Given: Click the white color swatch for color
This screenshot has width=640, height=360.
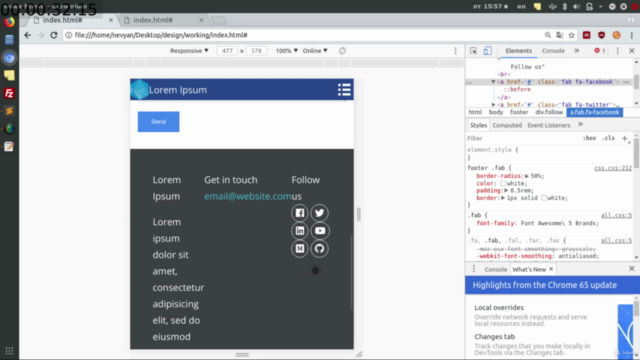Looking at the screenshot, I should pyautogui.click(x=503, y=184).
